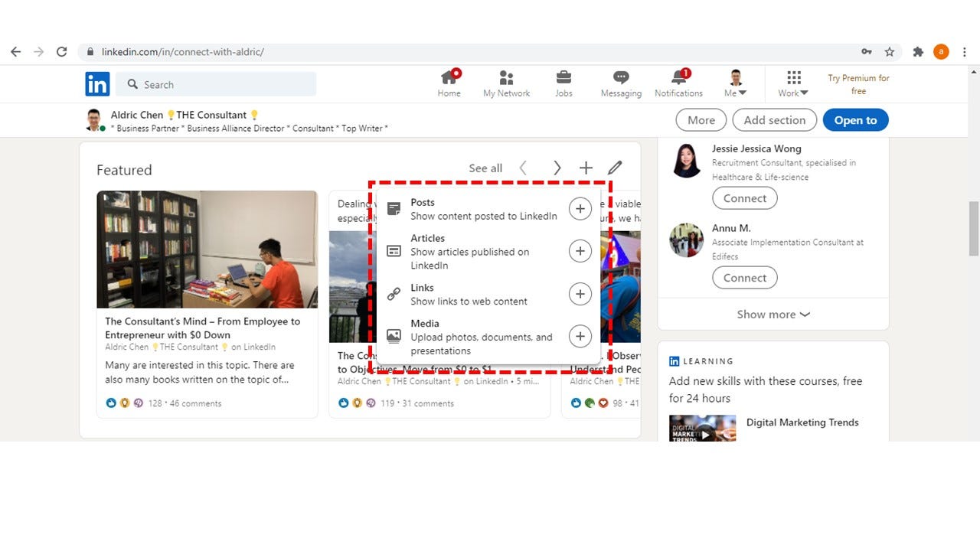980x551 pixels.
Task: Open Digital Marketing Trends video thumbnail
Action: (x=702, y=429)
